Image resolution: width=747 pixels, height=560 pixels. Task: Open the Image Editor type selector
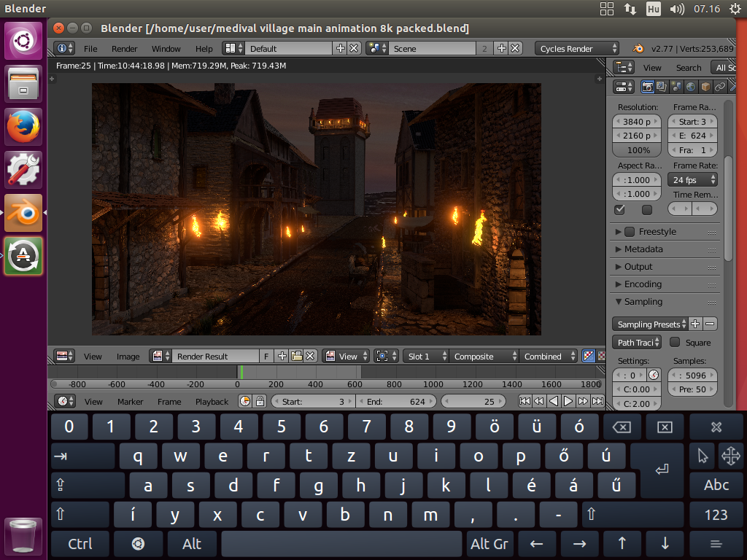(x=65, y=356)
